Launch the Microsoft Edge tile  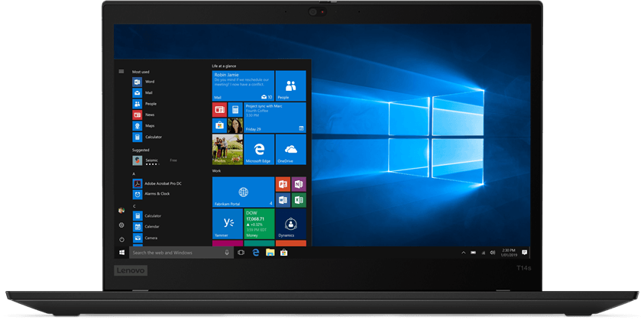pos(259,150)
